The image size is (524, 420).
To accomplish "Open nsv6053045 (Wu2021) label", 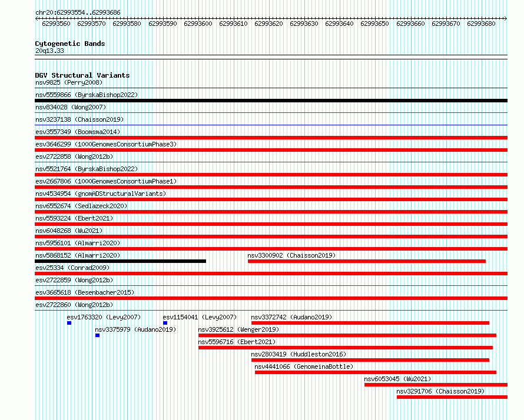I will 397,379.
